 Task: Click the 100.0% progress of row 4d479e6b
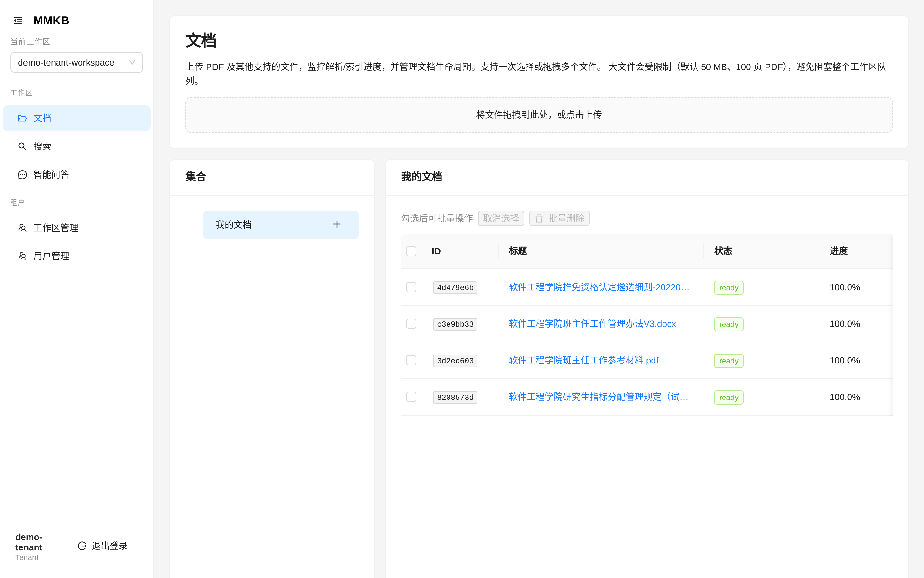tap(844, 287)
